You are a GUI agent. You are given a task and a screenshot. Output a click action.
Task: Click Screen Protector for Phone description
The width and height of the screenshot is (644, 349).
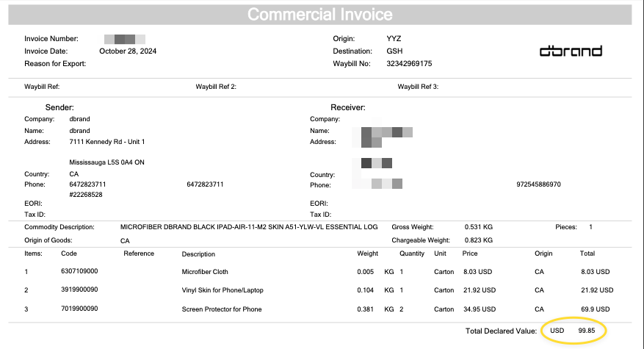pos(222,309)
